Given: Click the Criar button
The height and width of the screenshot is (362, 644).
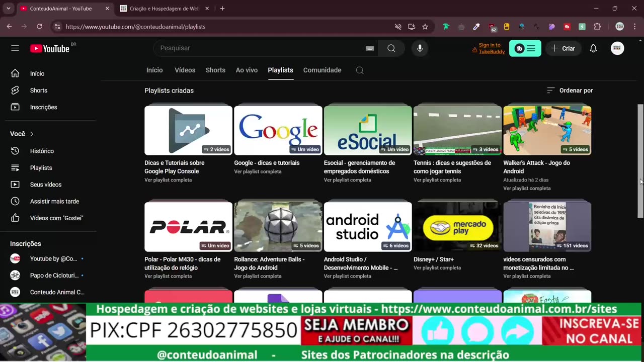Looking at the screenshot, I should (x=563, y=48).
